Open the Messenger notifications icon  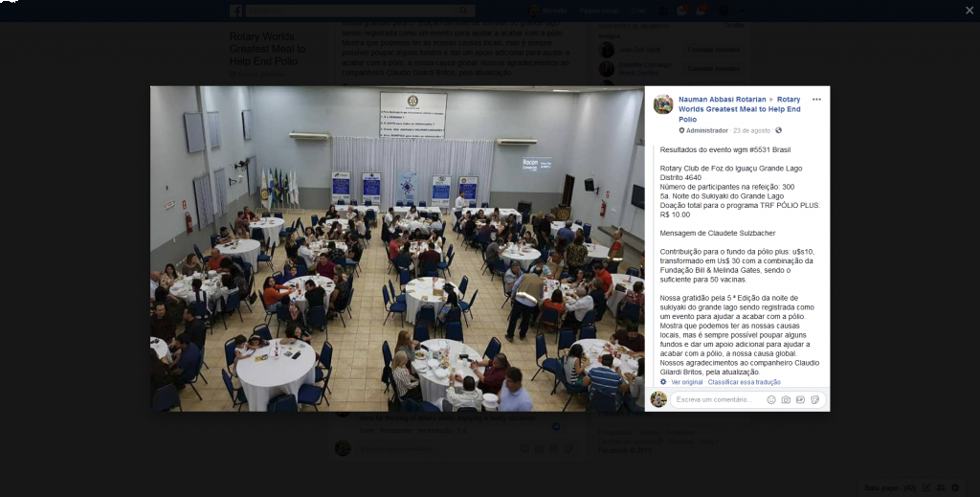[681, 11]
